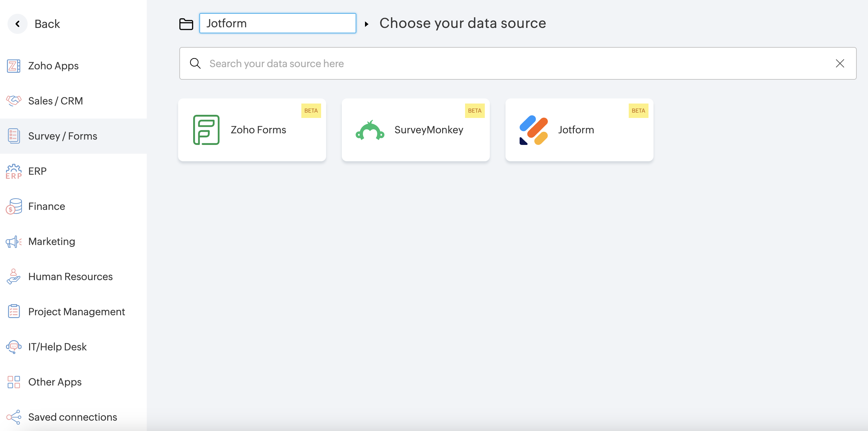This screenshot has height=431, width=868.
Task: Choose the SurveyMonkey data source card
Action: tap(415, 130)
